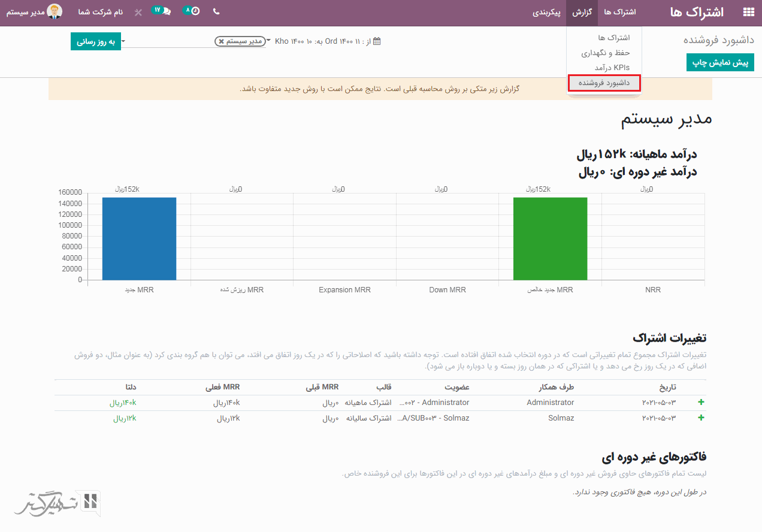Open the date range dropdown caret

tap(269, 41)
